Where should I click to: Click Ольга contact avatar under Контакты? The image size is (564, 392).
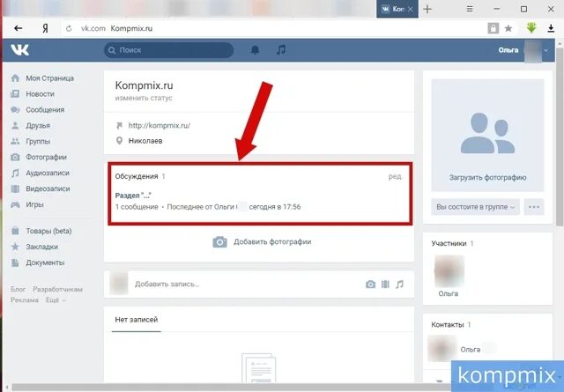(x=442, y=348)
